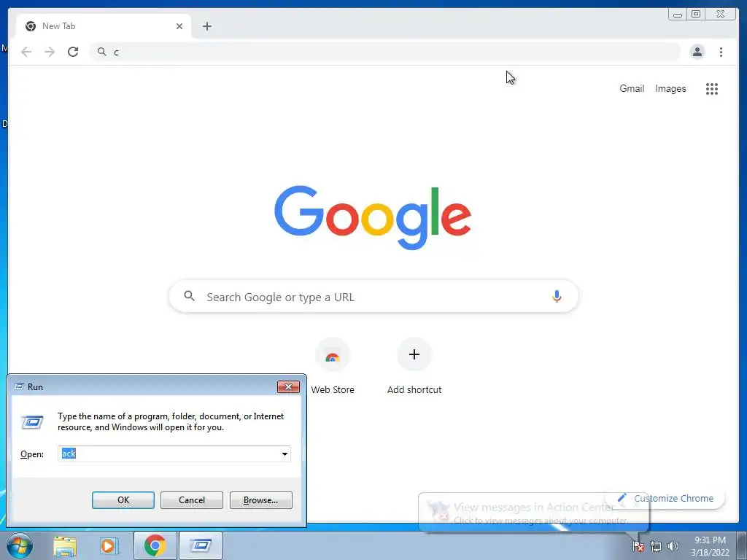This screenshot has height=560, width=747.
Task: Open a new tab with the plus button
Action: tap(206, 26)
